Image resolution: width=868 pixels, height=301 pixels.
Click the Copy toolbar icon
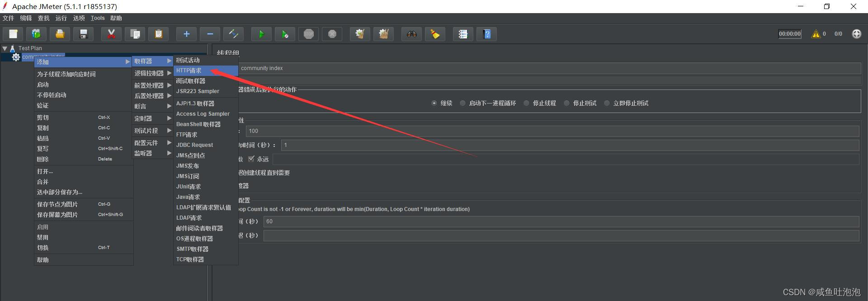click(135, 34)
